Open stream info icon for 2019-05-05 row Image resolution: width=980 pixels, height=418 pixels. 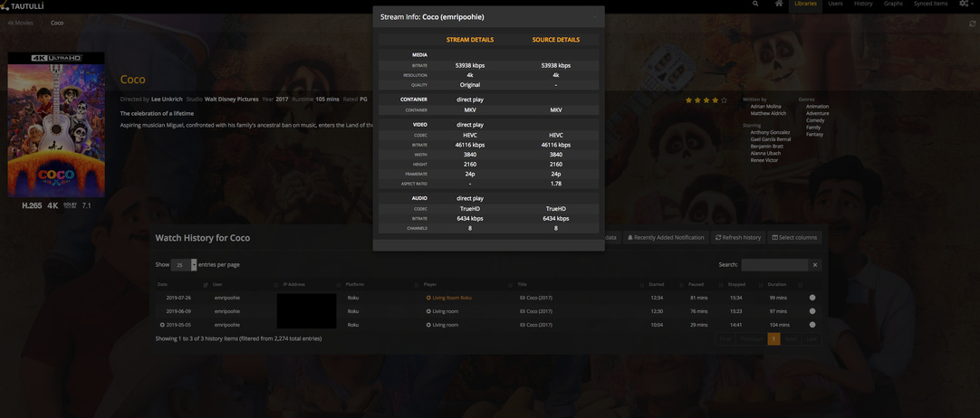[x=428, y=325]
